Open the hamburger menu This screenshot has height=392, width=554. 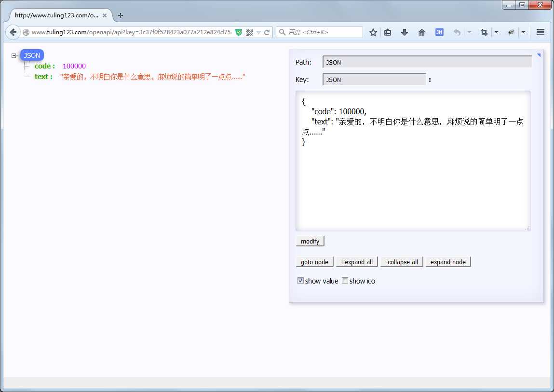click(x=540, y=32)
